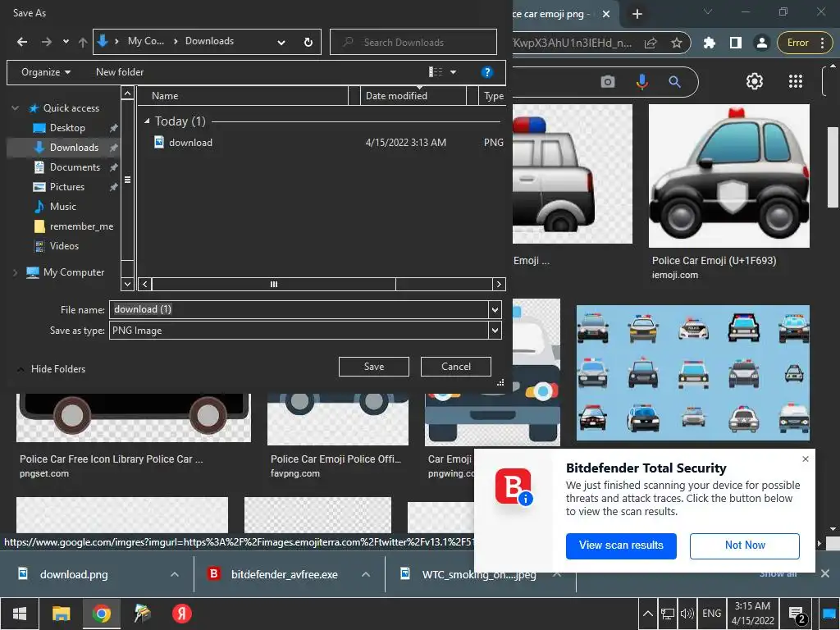Open Google quick settings gear
This screenshot has height=630, width=840.
pos(755,81)
